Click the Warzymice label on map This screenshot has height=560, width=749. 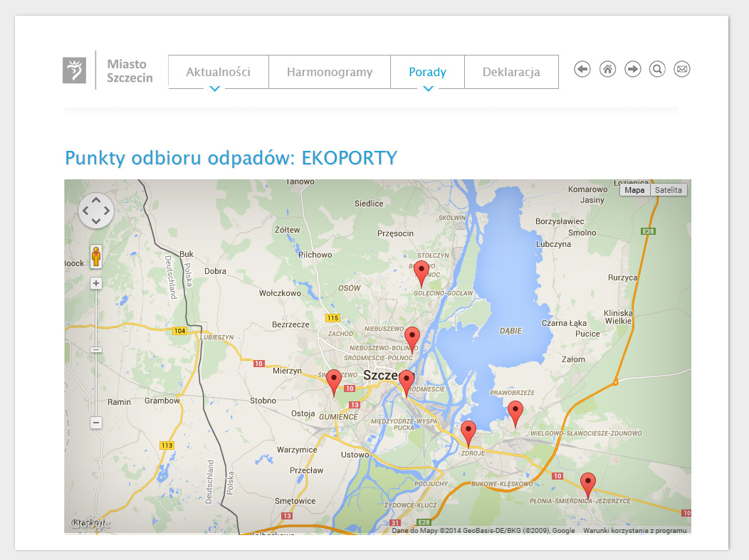click(297, 450)
